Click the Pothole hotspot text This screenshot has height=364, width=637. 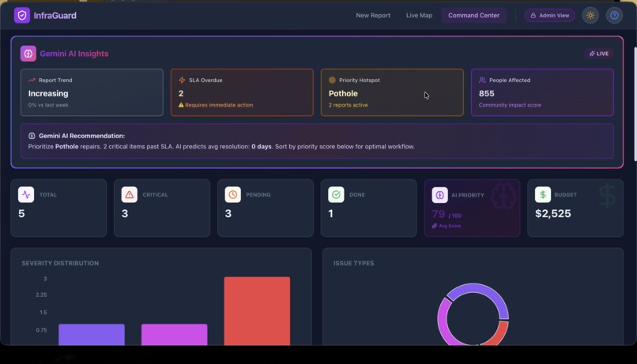coord(343,93)
